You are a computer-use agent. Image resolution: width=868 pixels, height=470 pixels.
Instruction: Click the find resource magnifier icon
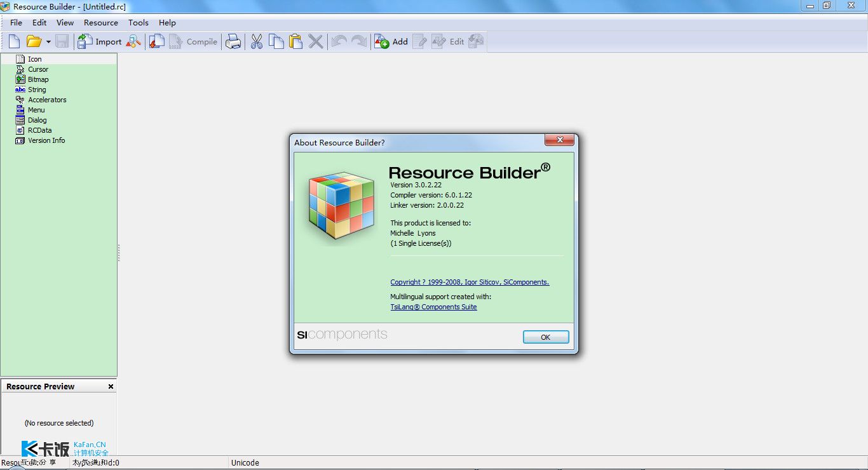[133, 42]
